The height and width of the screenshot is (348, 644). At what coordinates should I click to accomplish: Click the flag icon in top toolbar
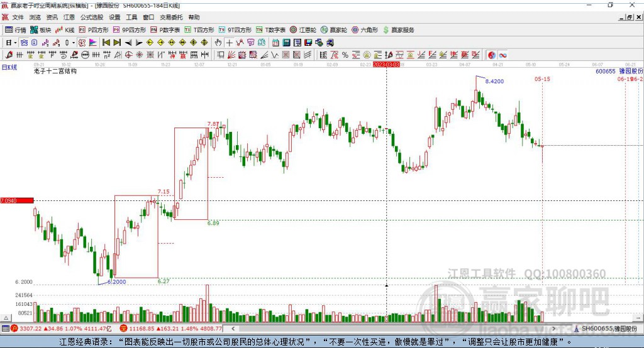93,43
